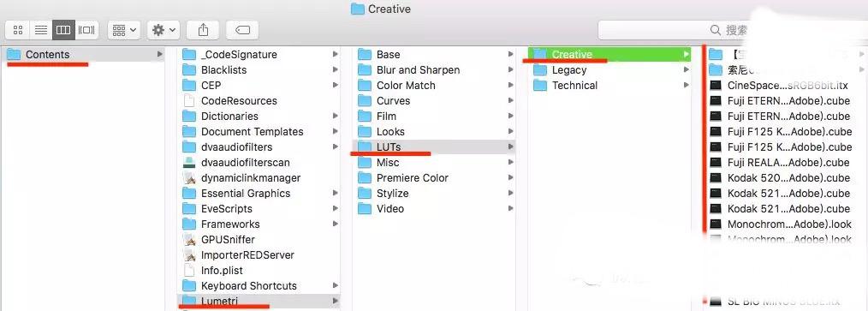Expand the Stylize folder arrow
This screenshot has width=868, height=311.
pos(511,194)
